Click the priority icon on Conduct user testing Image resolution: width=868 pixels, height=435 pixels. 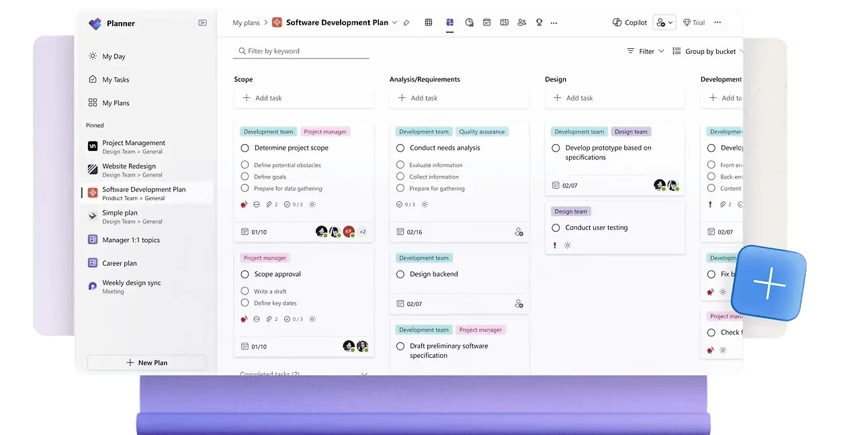pos(555,246)
